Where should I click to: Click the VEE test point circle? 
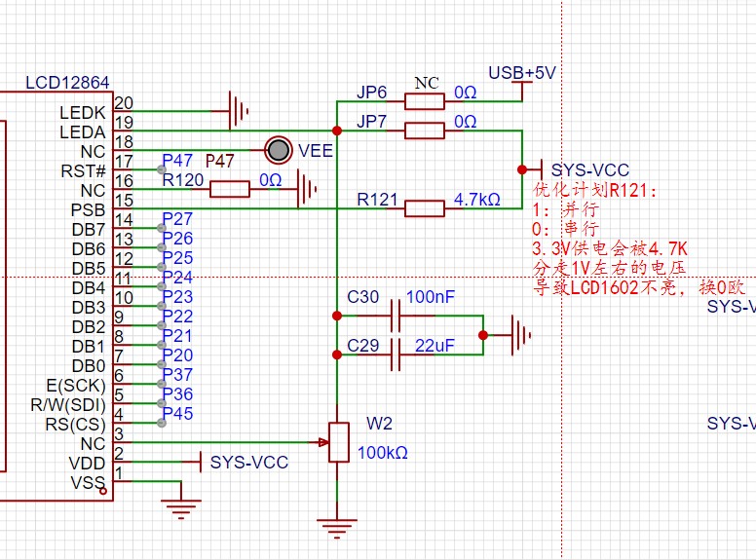279,150
